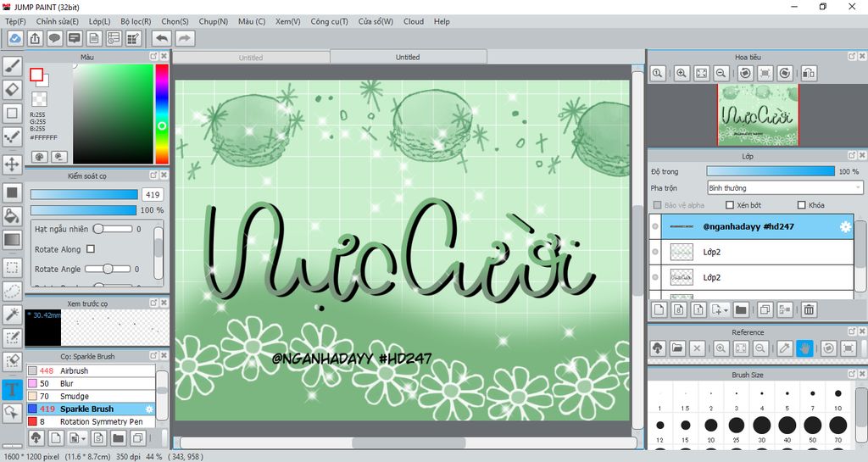Select the Blur brush
This screenshot has width=868, height=462.
[x=91, y=383]
